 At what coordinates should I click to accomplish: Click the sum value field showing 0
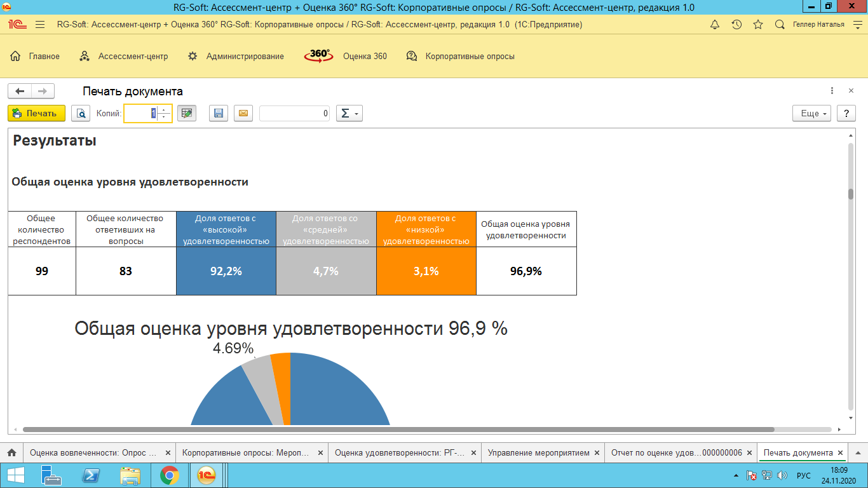coord(294,114)
